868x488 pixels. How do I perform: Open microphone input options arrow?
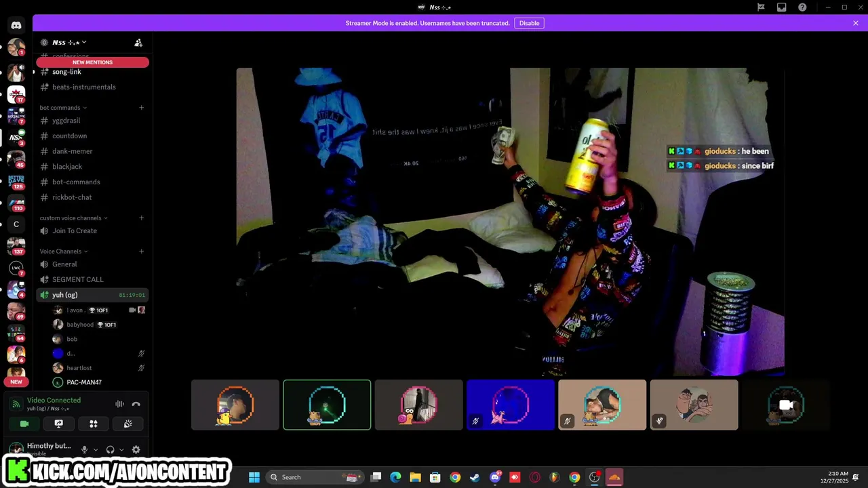click(x=96, y=449)
